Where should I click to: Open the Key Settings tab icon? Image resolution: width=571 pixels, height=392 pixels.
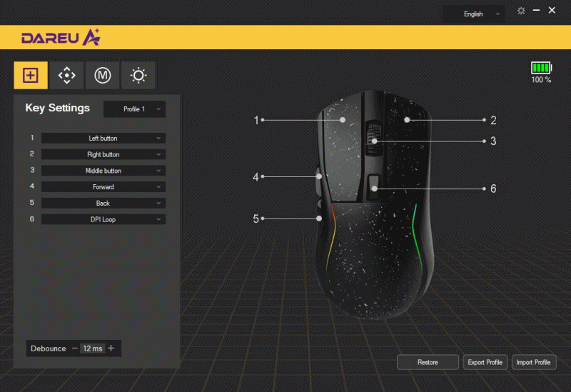[x=31, y=76]
